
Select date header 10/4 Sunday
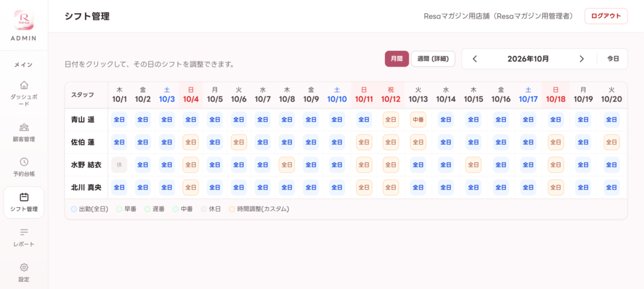[x=191, y=94]
